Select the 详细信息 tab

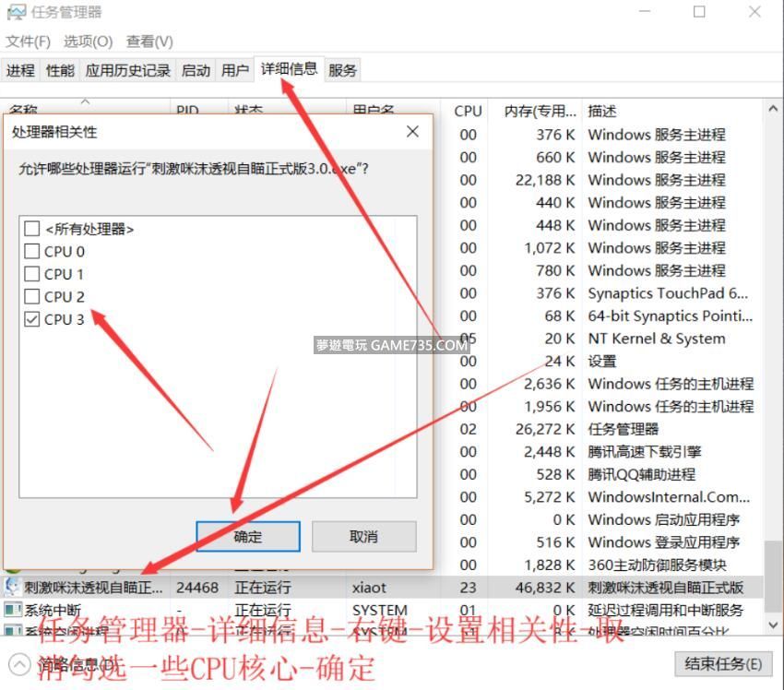pyautogui.click(x=289, y=69)
